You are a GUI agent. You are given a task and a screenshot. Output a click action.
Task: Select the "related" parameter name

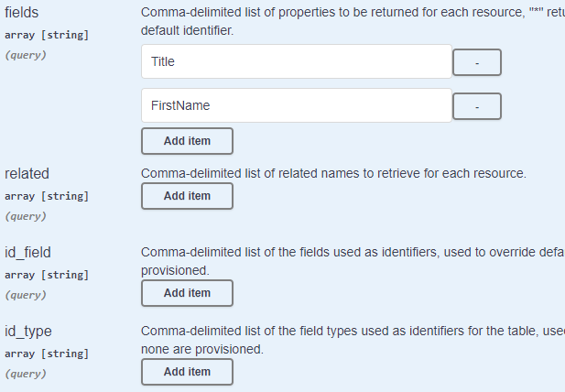(x=27, y=173)
